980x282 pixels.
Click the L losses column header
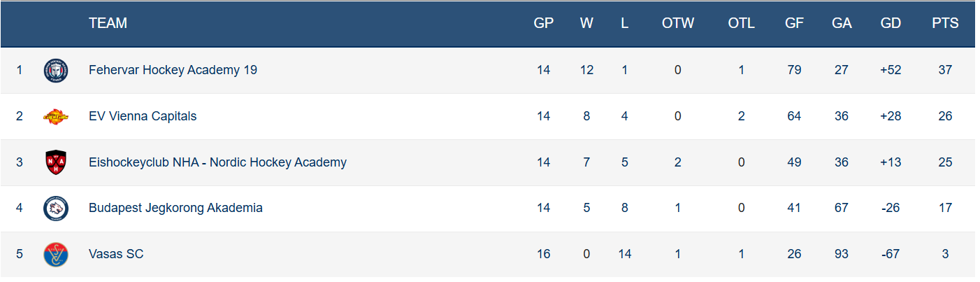pyautogui.click(x=625, y=23)
